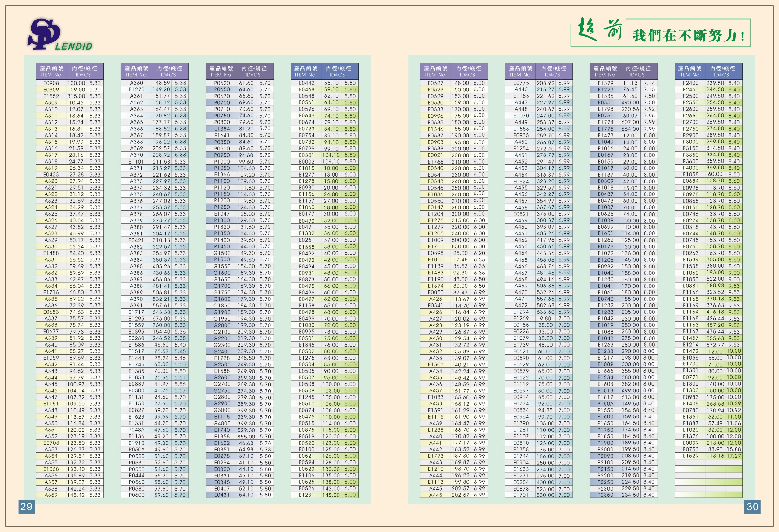
Task: Select item number E1552
Action: click(51, 96)
